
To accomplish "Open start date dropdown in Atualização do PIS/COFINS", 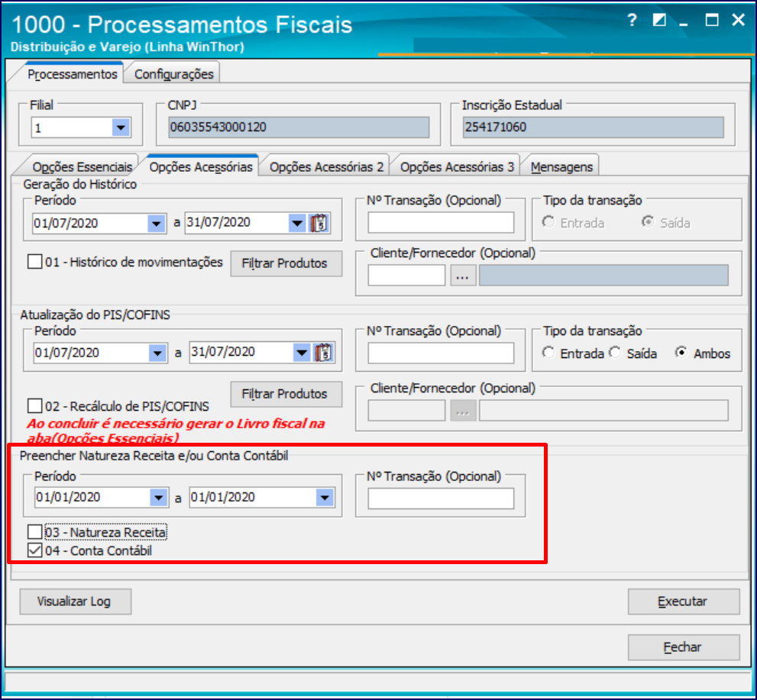I will pos(157,353).
